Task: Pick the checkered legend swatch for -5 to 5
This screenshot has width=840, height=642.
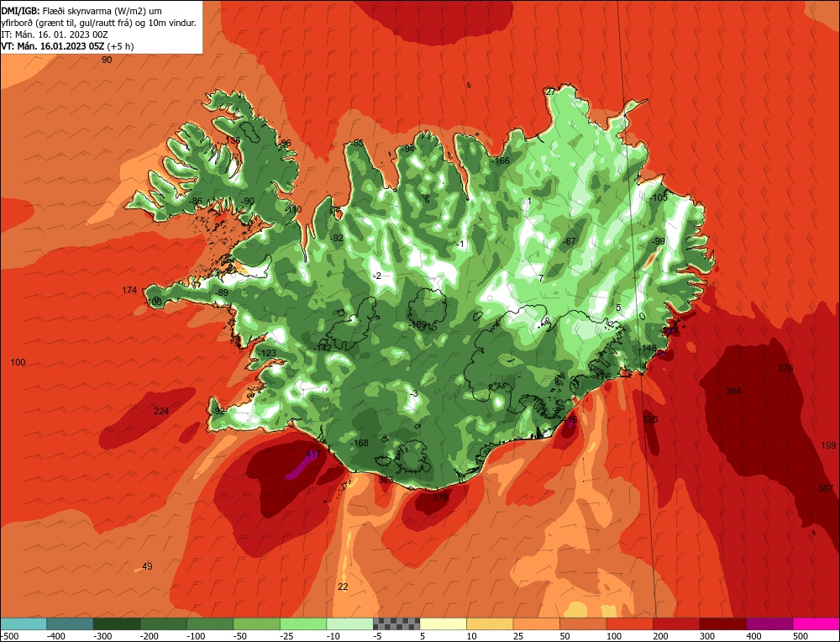Action: [396, 624]
